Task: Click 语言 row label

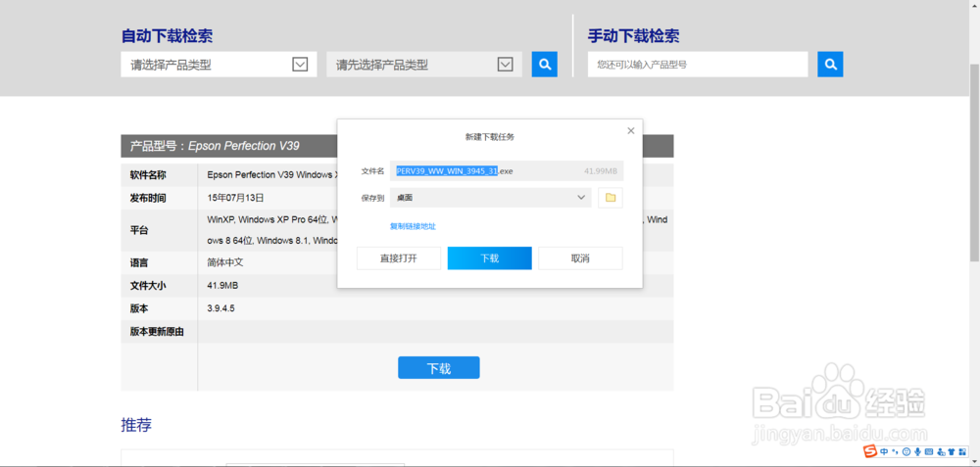Action: coord(139,262)
